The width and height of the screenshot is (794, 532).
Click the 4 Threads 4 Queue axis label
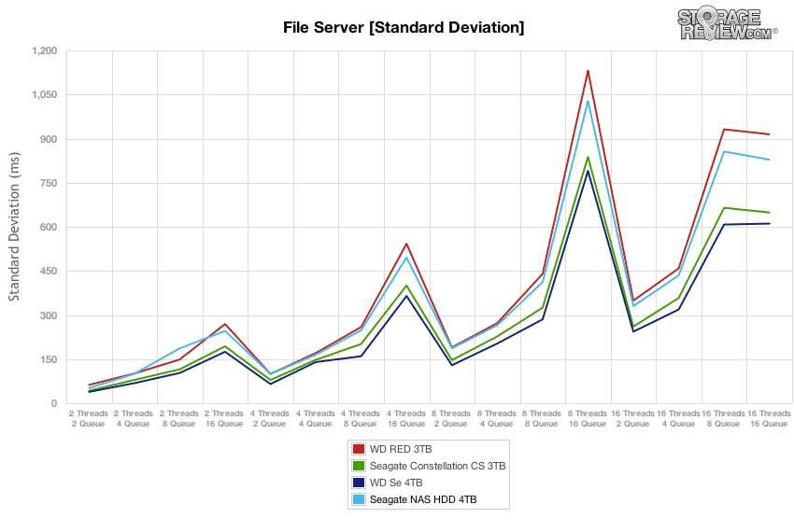315,419
